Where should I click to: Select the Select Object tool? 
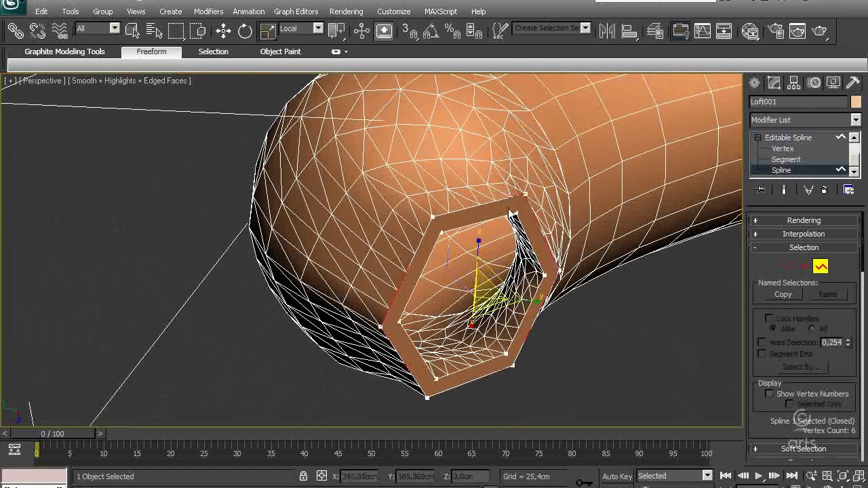[x=132, y=30]
